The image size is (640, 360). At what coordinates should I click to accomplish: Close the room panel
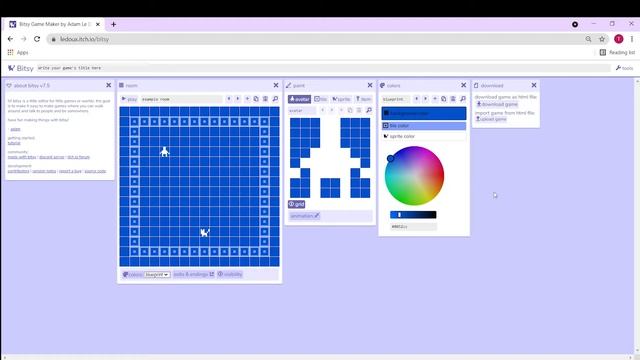pos(276,85)
